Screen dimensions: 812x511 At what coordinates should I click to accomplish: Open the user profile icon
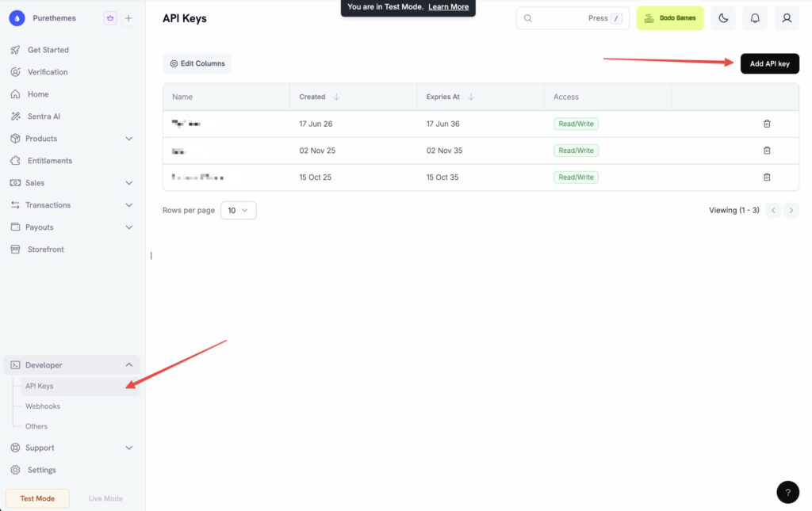(x=786, y=18)
